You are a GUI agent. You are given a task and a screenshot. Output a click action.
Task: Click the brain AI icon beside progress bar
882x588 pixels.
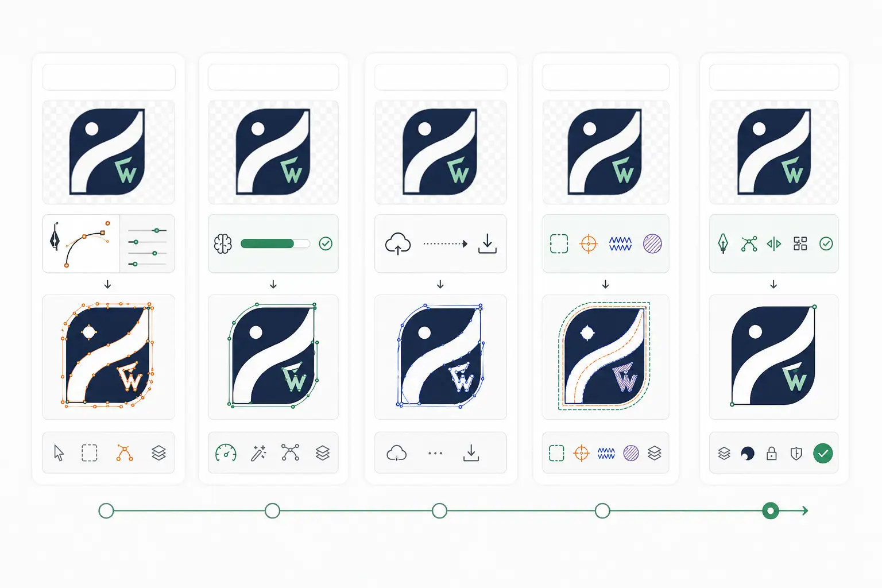click(x=223, y=244)
